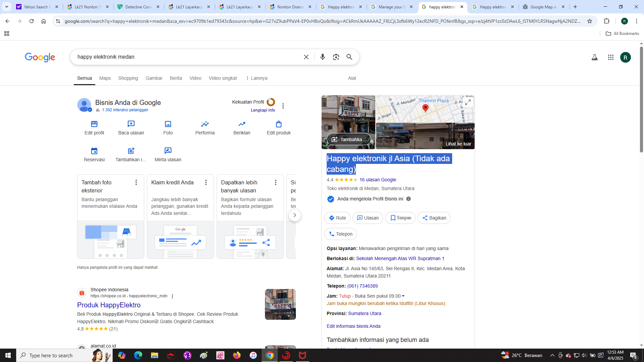Switch to the Maps results tab
The width and height of the screenshot is (644, 362).
[105, 78]
